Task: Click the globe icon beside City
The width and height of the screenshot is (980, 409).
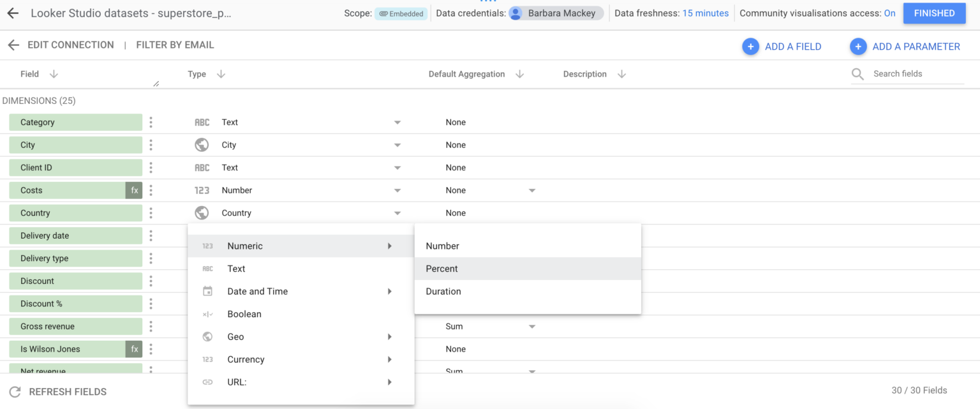Action: pos(202,145)
